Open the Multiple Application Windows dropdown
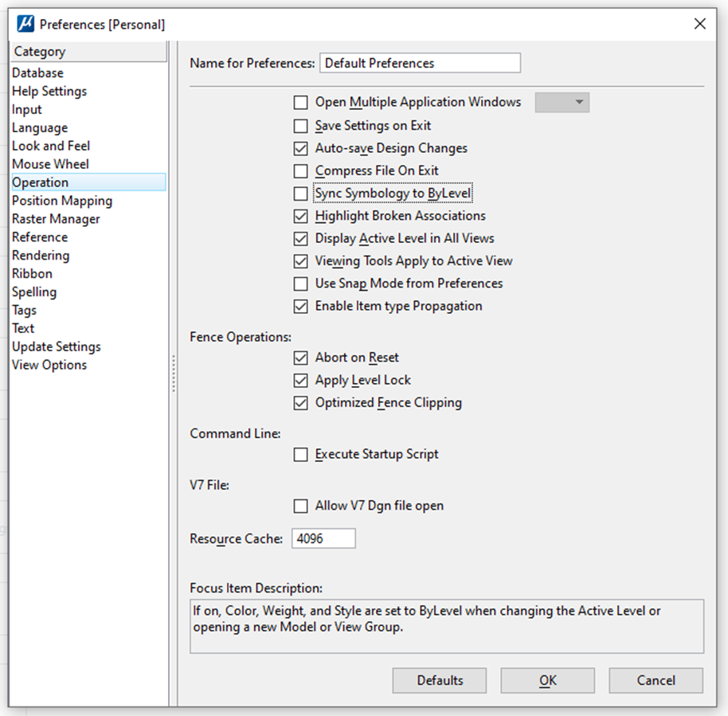Viewport: 728px width, 716px height. tap(562, 102)
